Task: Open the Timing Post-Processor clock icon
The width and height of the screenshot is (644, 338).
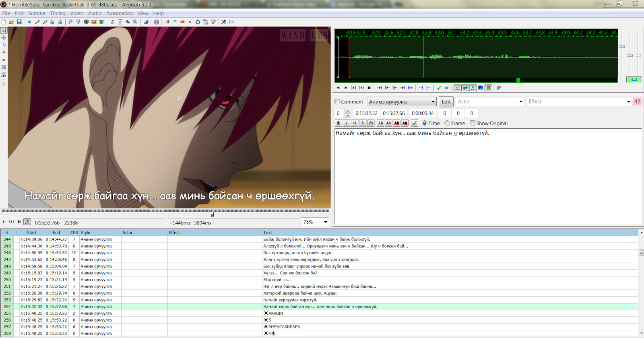Action: click(x=198, y=22)
